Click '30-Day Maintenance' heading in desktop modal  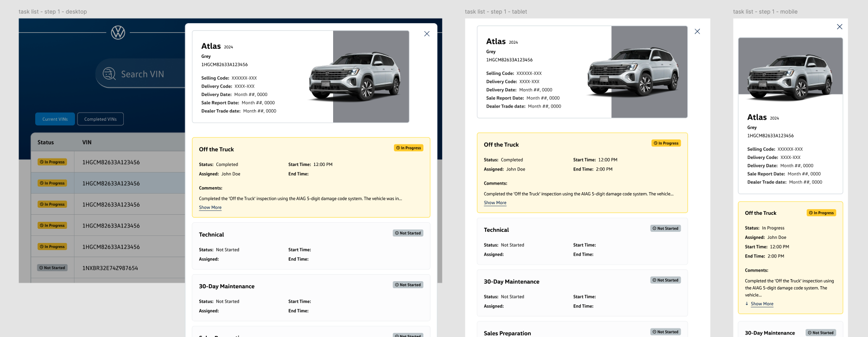pos(226,287)
